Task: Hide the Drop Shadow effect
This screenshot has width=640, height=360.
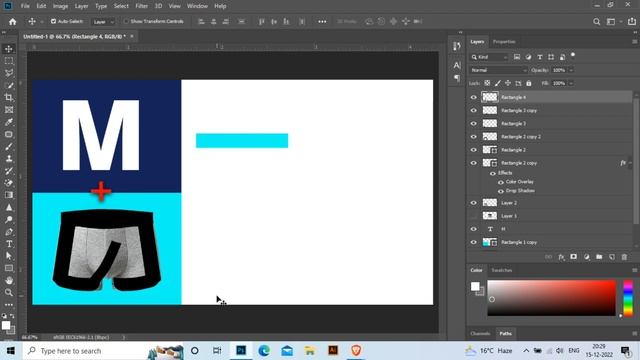Action: 500,191
